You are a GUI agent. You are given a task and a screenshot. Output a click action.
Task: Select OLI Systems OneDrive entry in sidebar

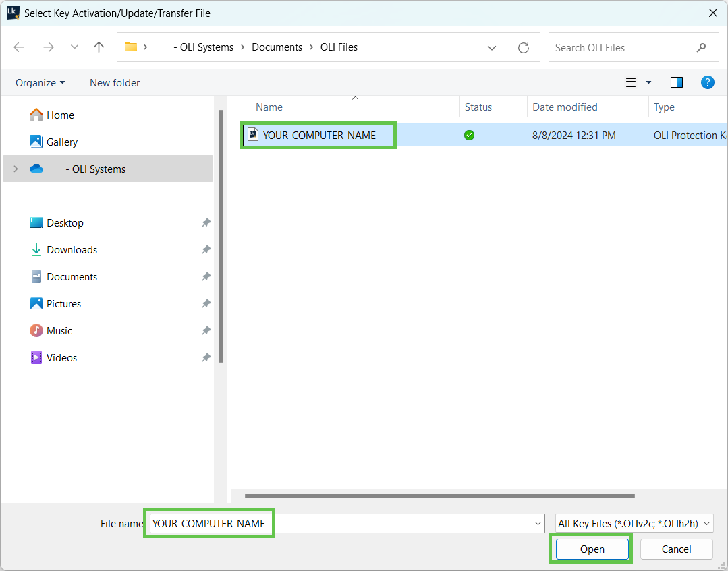click(x=108, y=169)
